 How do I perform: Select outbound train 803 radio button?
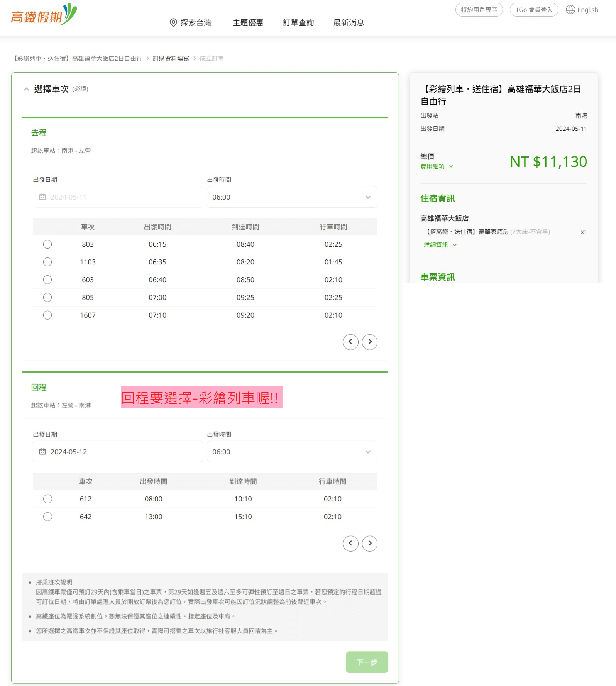(47, 244)
